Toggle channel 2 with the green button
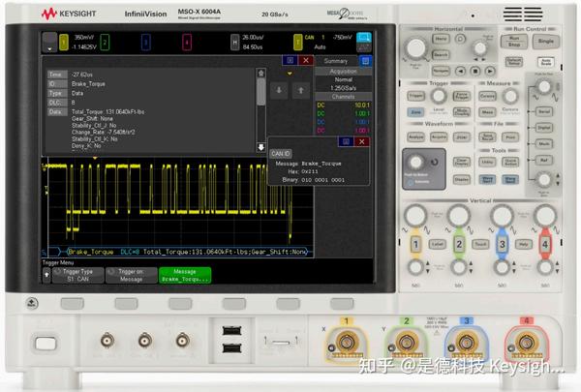The width and height of the screenshot is (581, 392). [x=459, y=244]
